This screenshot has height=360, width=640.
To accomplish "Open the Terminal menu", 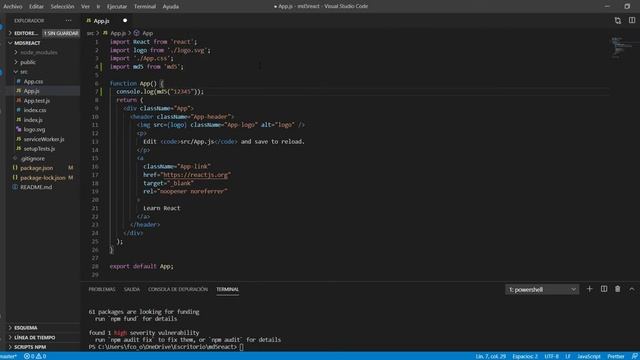I will point(145,6).
